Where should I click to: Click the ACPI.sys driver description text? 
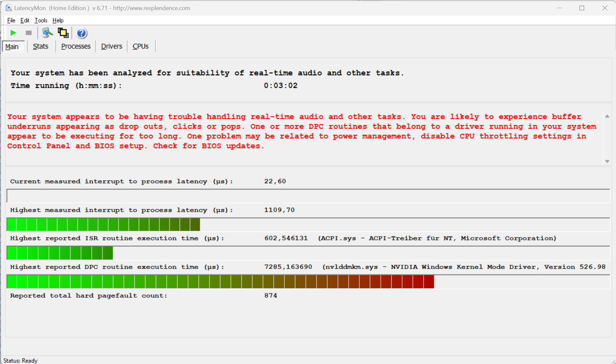[437, 238]
